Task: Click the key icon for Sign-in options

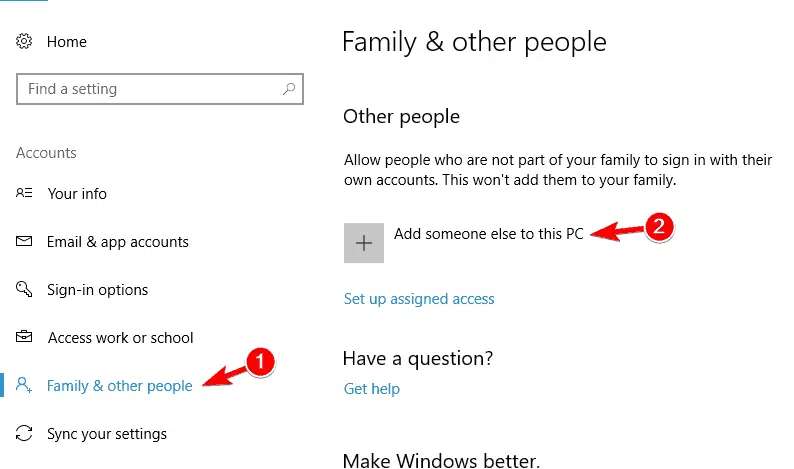Action: click(24, 289)
